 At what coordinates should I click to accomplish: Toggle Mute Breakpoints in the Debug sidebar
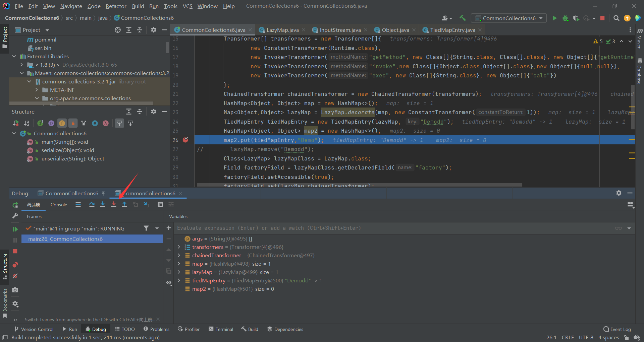[x=15, y=276]
